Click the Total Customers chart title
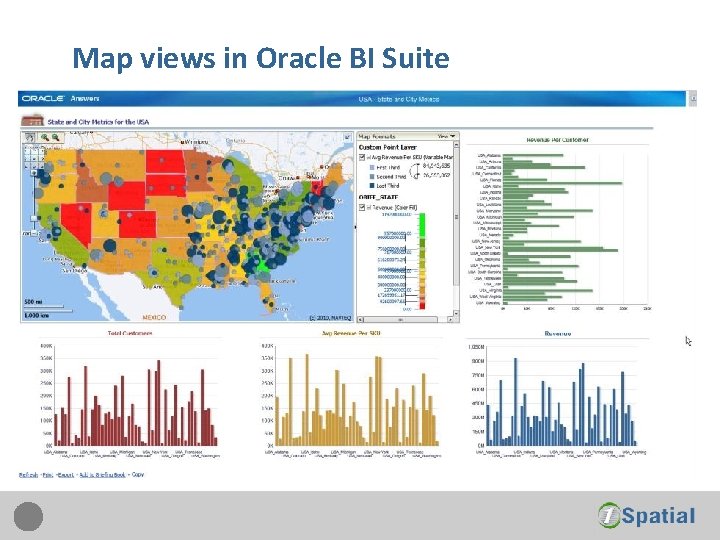This screenshot has height=540, width=720. coord(130,333)
